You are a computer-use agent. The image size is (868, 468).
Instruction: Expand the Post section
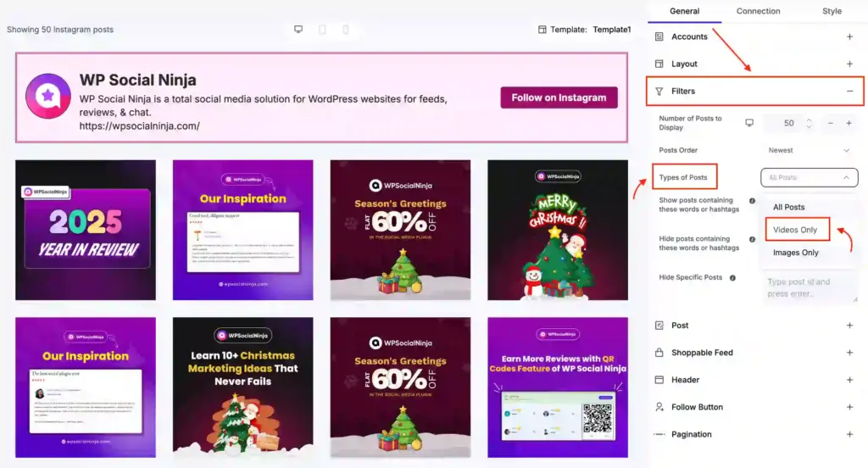[x=849, y=325]
